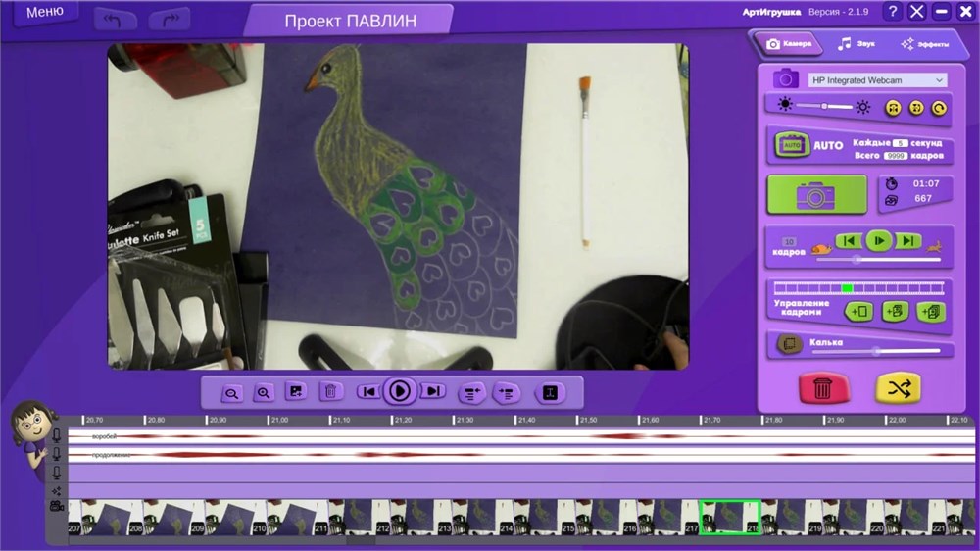Toggle the microphone on the воробей audio track
This screenshot has width=980, height=551.
(x=57, y=435)
